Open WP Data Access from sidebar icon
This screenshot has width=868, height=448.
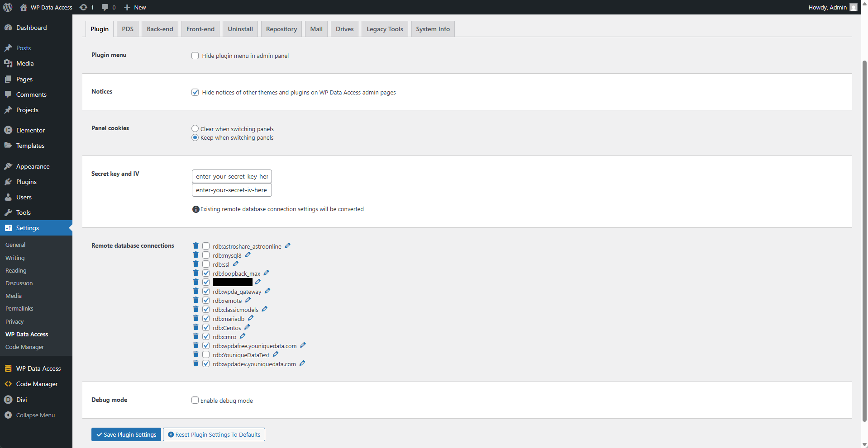point(8,368)
